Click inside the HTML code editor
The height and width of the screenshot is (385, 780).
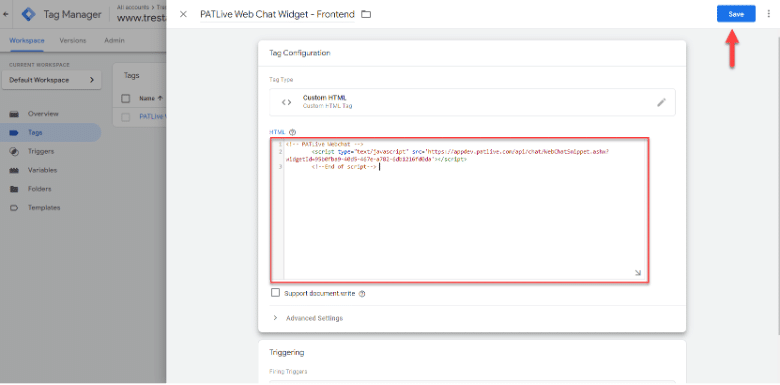[x=460, y=210]
